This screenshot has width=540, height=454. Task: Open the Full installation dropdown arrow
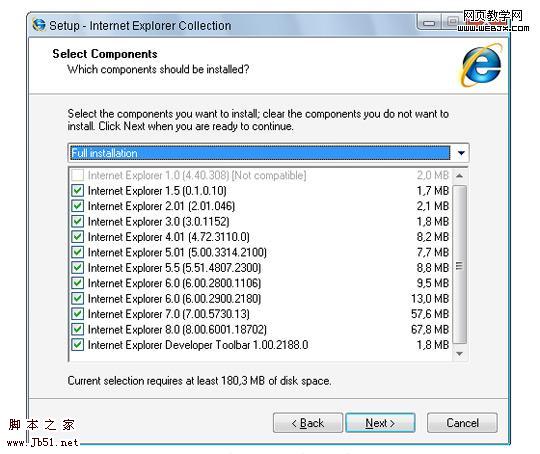click(461, 153)
